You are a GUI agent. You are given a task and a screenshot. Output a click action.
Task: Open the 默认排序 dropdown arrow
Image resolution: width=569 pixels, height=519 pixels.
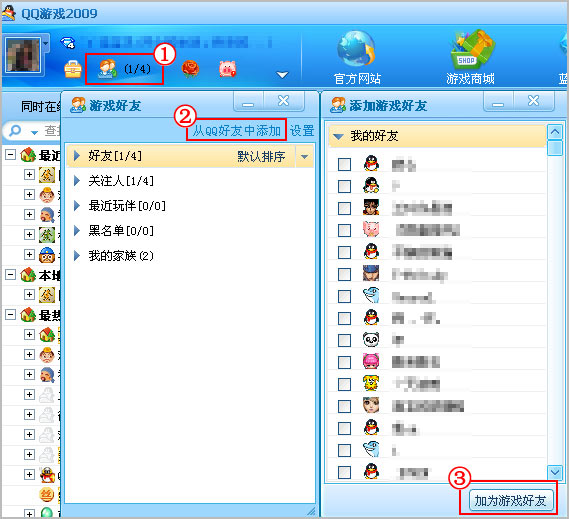tap(304, 157)
